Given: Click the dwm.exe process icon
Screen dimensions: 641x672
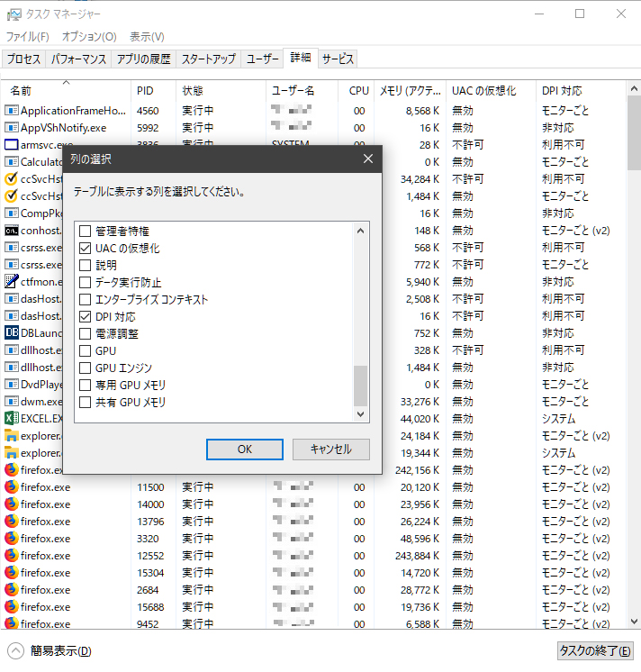Looking at the screenshot, I should [12, 402].
